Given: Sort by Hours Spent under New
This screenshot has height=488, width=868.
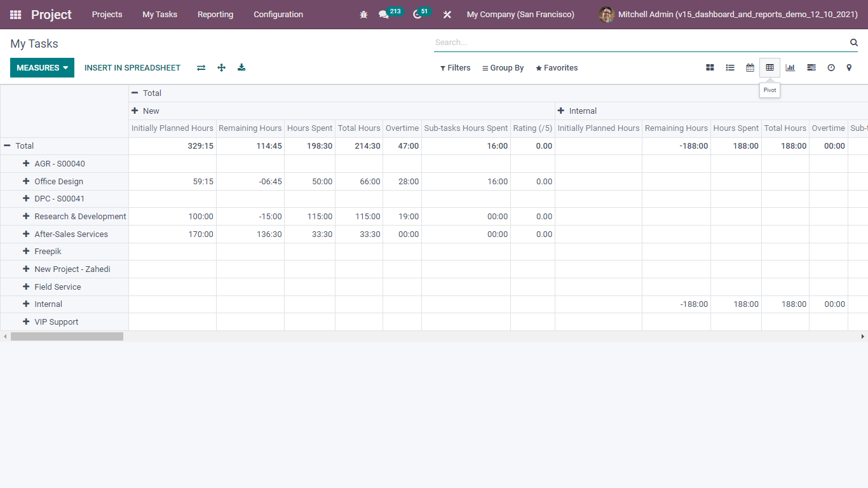Looking at the screenshot, I should [x=310, y=128].
